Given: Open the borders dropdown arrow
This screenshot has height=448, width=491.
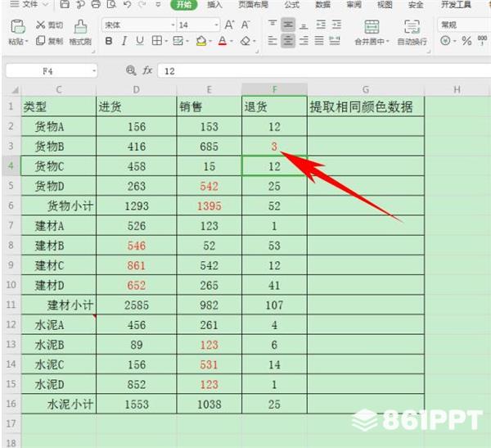Looking at the screenshot, I should (x=166, y=41).
